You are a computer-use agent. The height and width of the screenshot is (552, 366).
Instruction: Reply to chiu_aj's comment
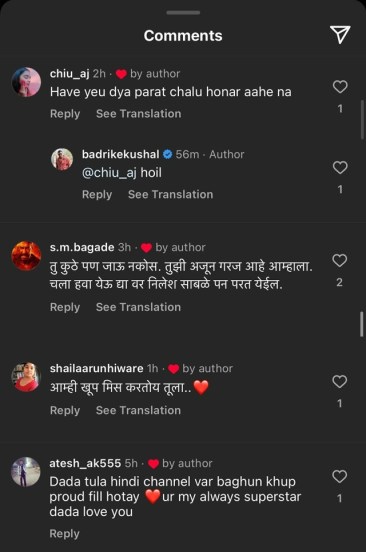[x=65, y=114]
